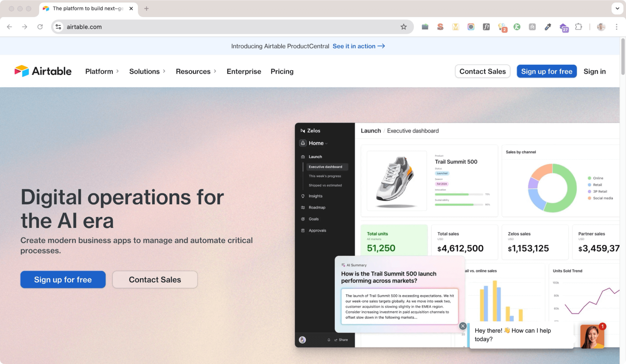Open the Enterprise menu item
626x364 pixels.
[x=244, y=71]
